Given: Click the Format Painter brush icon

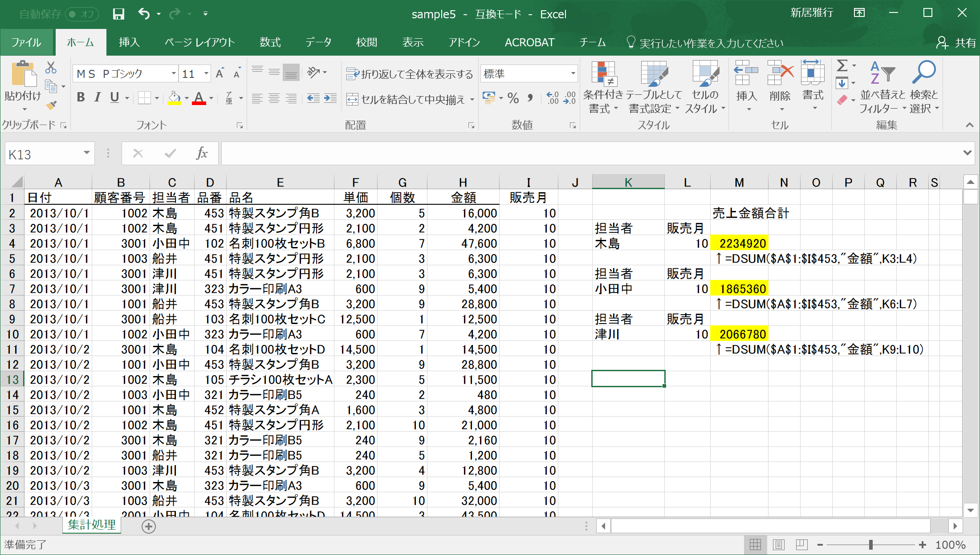Looking at the screenshot, I should (x=52, y=105).
